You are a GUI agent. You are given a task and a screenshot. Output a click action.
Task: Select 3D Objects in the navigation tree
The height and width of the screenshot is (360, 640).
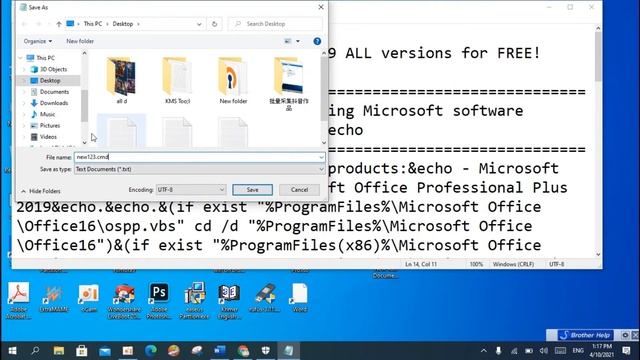[53, 69]
